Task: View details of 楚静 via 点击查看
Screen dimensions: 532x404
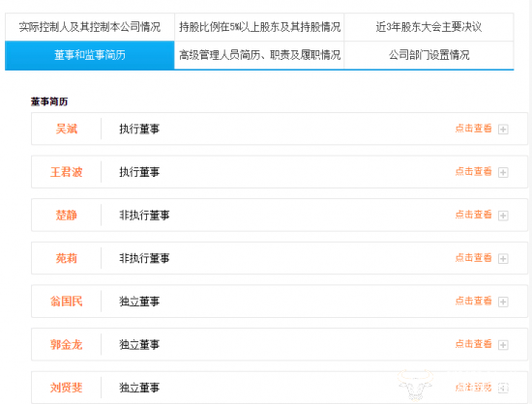Action: (x=473, y=215)
